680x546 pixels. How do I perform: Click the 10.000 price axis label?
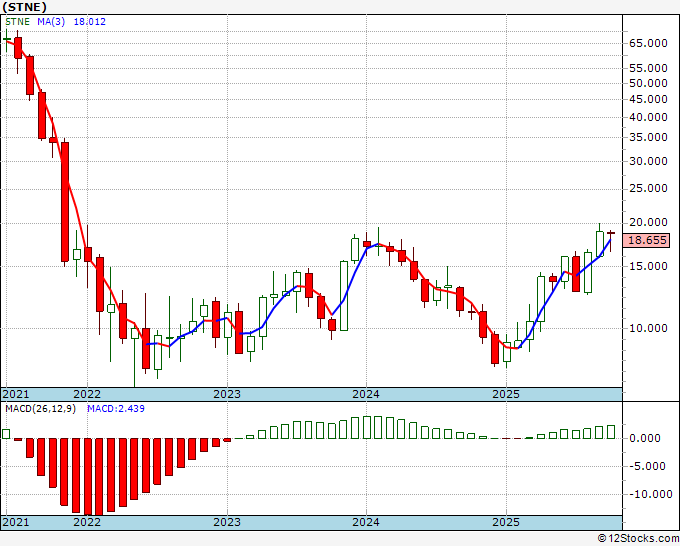pos(648,328)
